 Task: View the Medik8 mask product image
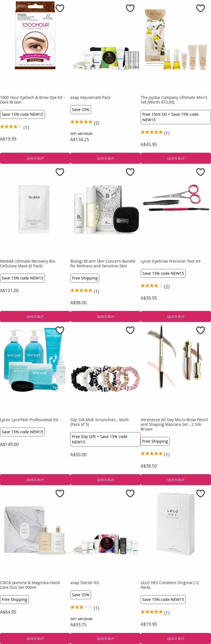click(34, 209)
